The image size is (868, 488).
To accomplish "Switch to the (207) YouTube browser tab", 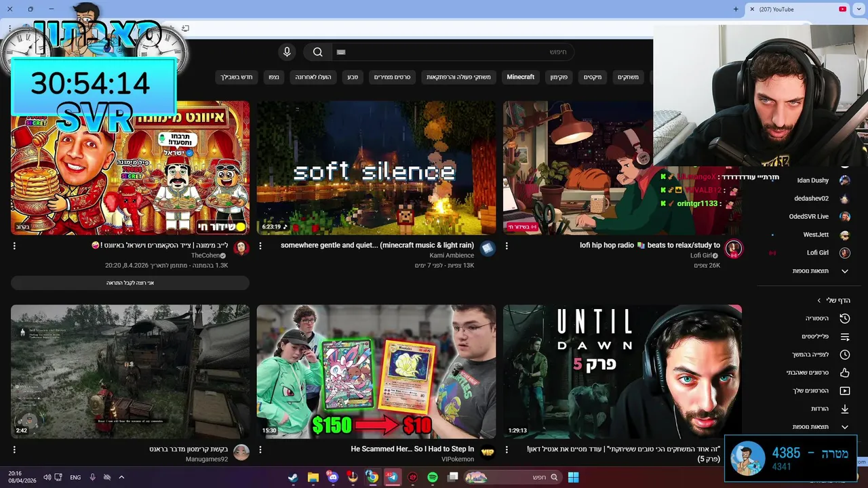I will 799,9.
